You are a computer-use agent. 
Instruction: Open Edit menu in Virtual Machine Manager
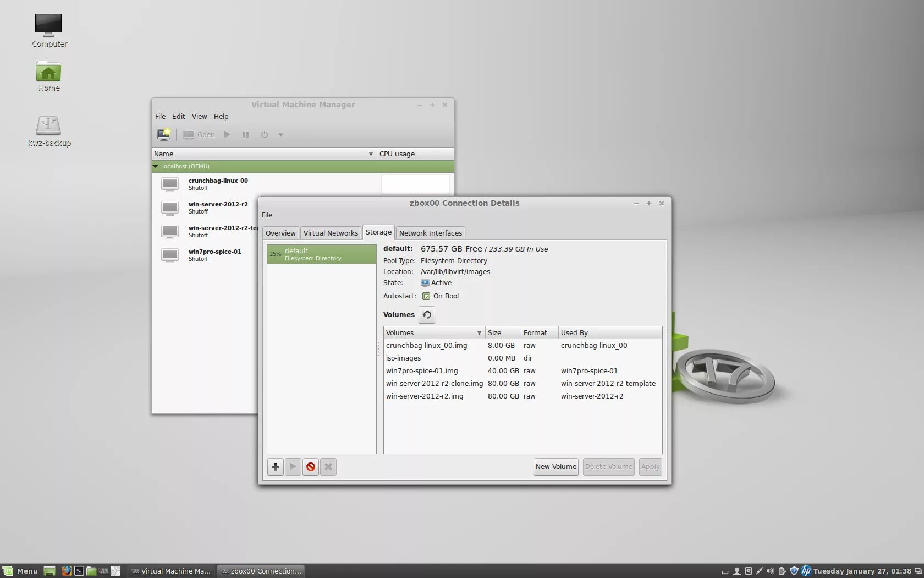coord(178,117)
